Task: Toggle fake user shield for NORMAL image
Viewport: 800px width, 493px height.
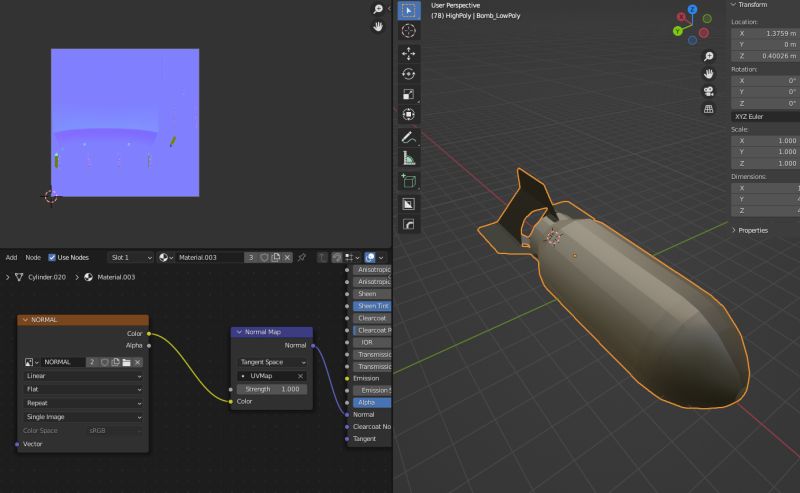Action: click(x=104, y=362)
